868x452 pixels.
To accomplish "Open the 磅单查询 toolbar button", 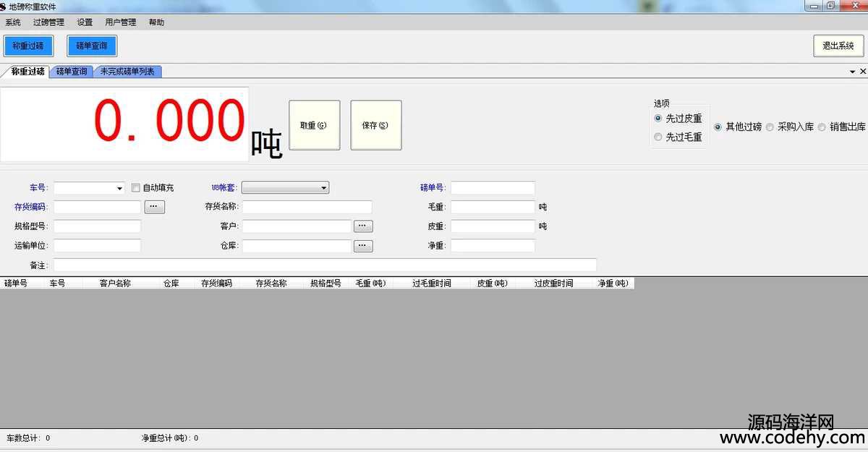I will coord(92,46).
